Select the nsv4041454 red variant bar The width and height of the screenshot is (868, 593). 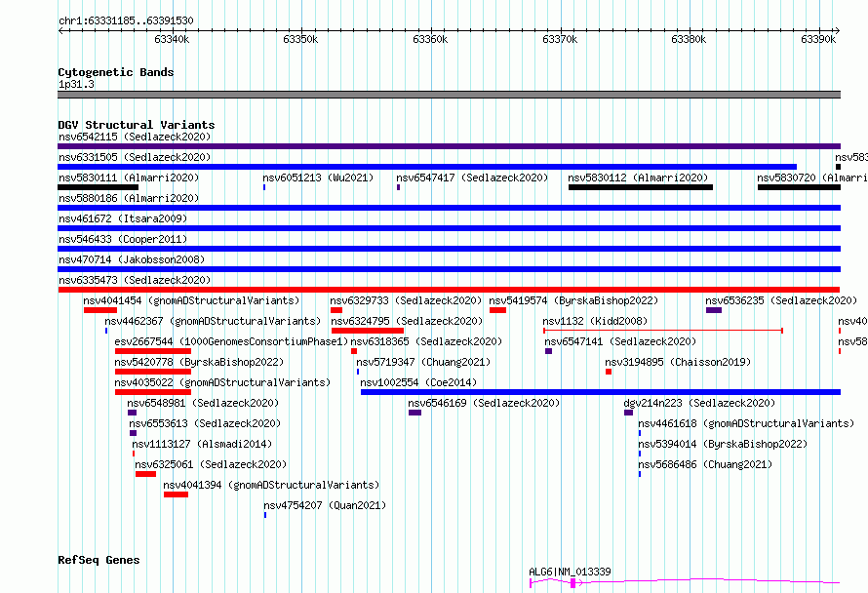[100, 310]
